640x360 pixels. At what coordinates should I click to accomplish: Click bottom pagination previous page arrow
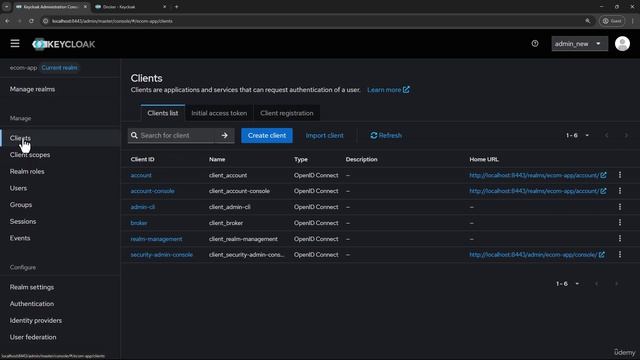597,284
